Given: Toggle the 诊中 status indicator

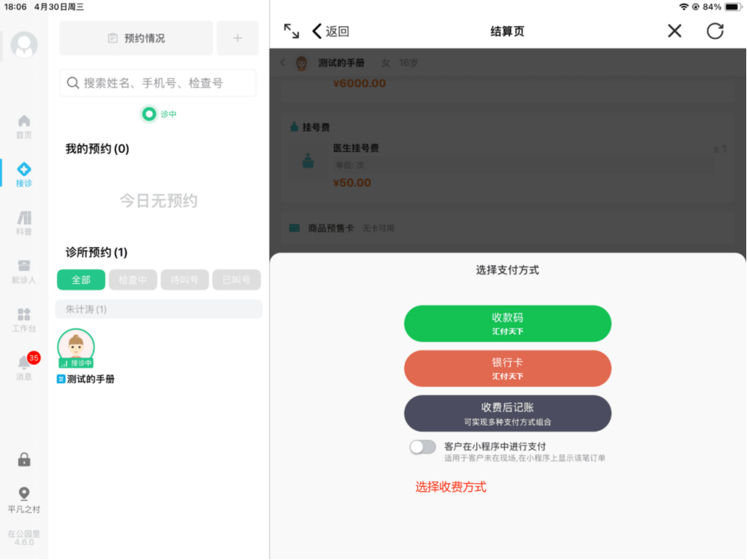Looking at the screenshot, I should point(150,114).
